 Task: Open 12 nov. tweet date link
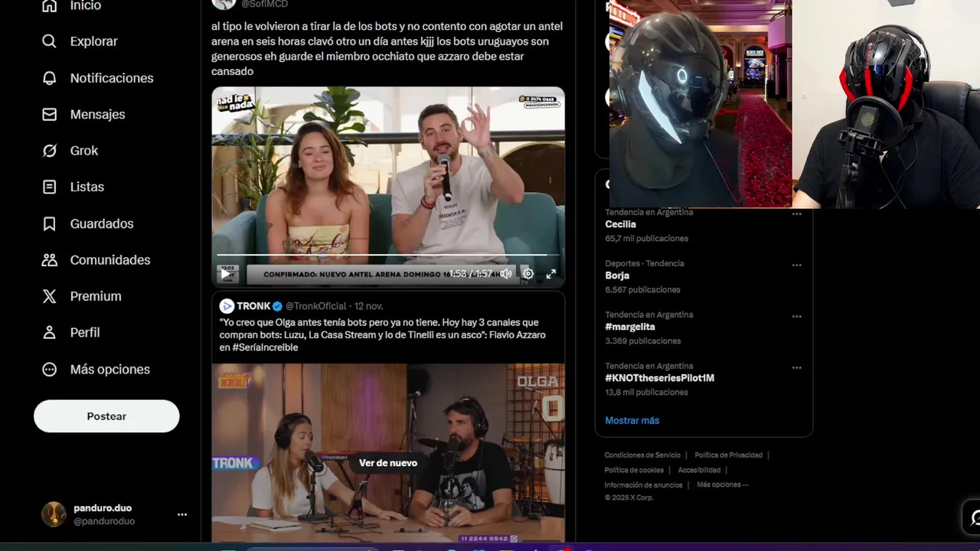click(x=369, y=306)
